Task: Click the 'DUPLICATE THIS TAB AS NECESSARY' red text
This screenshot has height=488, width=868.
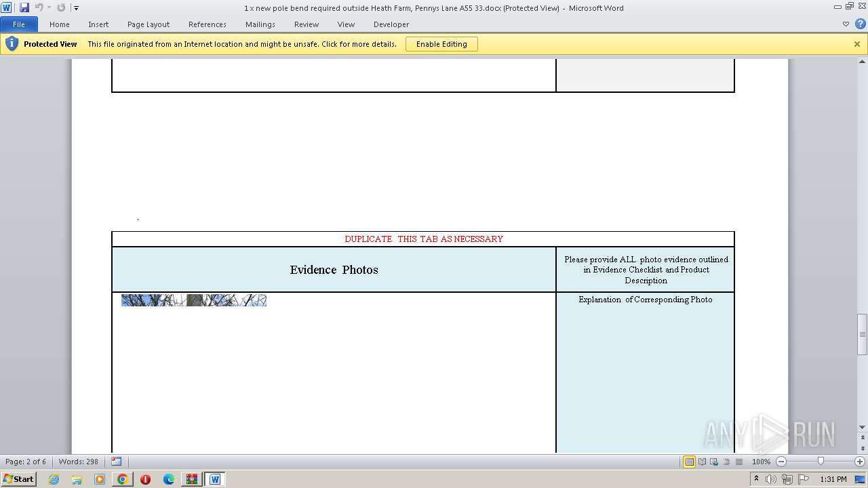Action: 424,239
